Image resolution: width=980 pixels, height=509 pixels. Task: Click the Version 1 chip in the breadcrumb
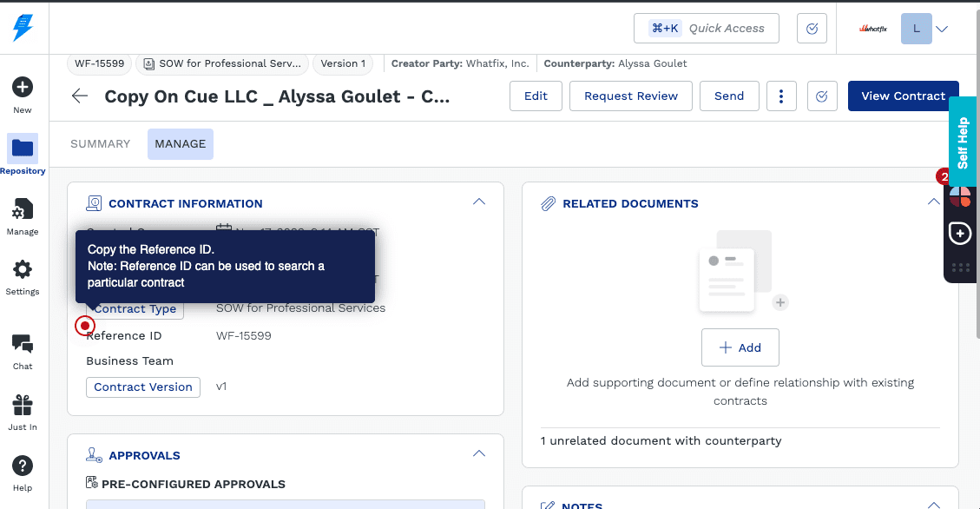(342, 63)
